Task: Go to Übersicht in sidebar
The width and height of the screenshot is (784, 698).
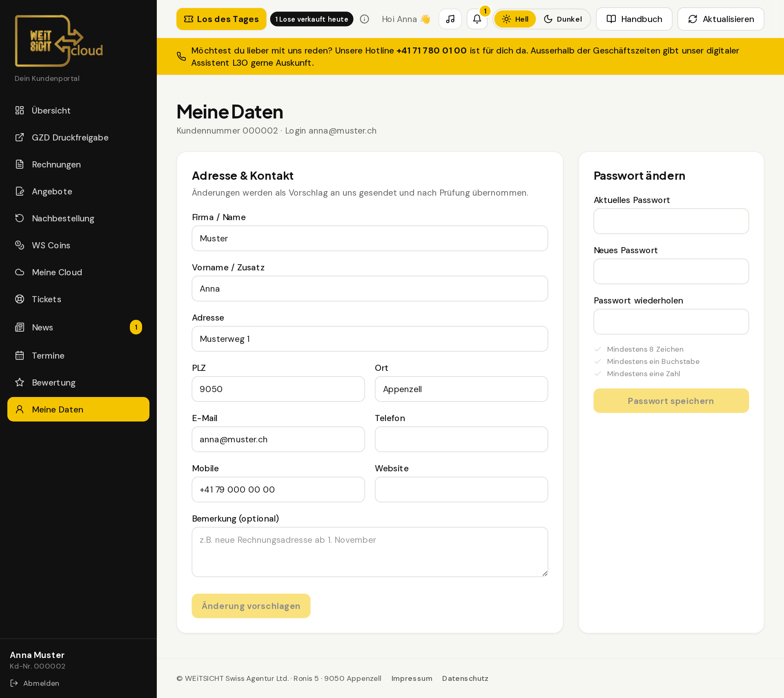Action: coord(78,110)
